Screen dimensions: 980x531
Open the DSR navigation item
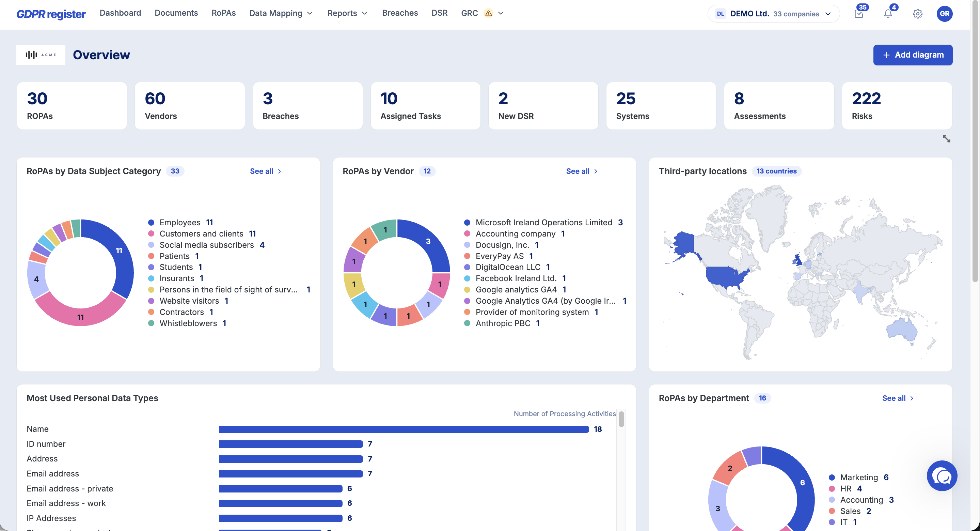(x=439, y=13)
